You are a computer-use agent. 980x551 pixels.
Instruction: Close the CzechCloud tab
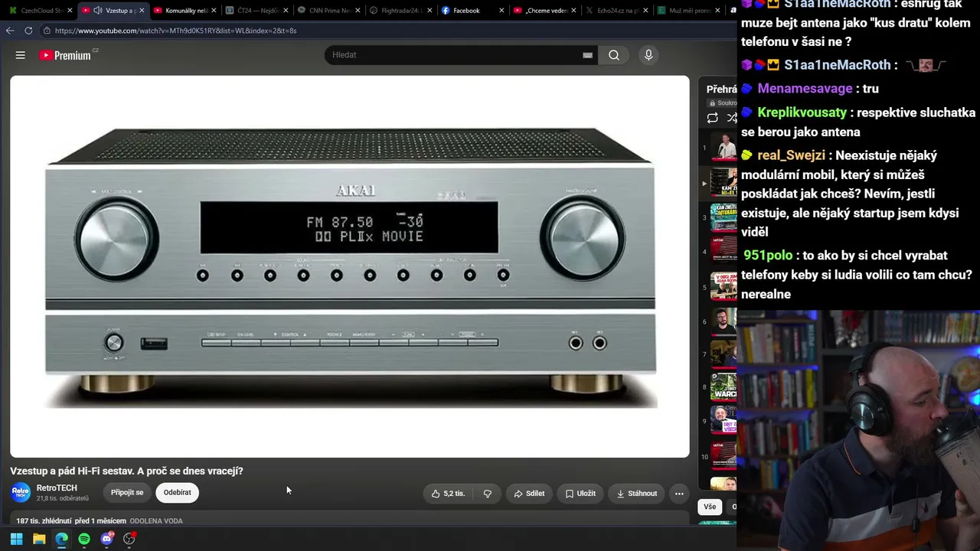tap(70, 11)
